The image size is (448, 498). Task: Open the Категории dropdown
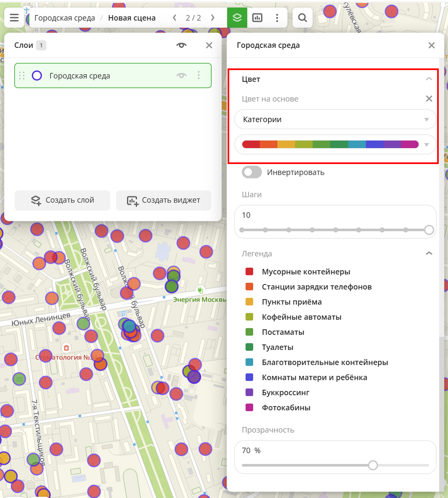335,120
